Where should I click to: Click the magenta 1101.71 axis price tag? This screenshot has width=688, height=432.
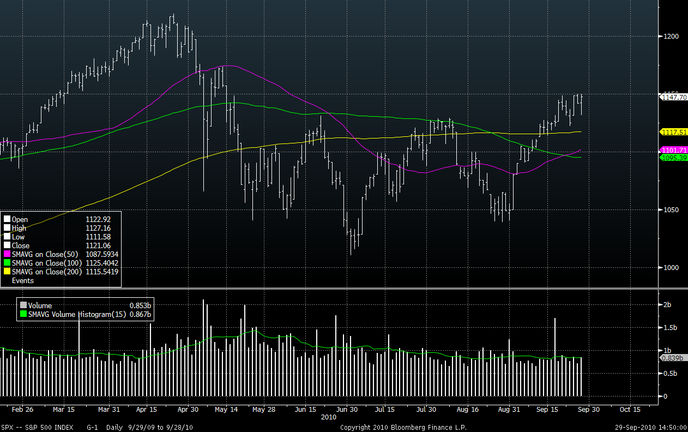(672, 150)
